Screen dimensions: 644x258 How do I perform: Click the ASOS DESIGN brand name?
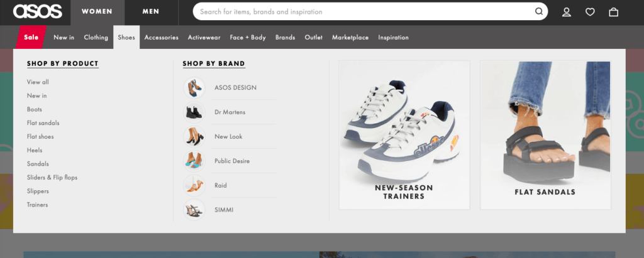click(235, 88)
